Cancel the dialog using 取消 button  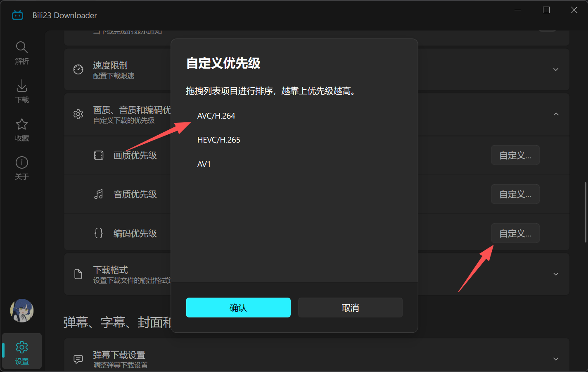tap(350, 308)
